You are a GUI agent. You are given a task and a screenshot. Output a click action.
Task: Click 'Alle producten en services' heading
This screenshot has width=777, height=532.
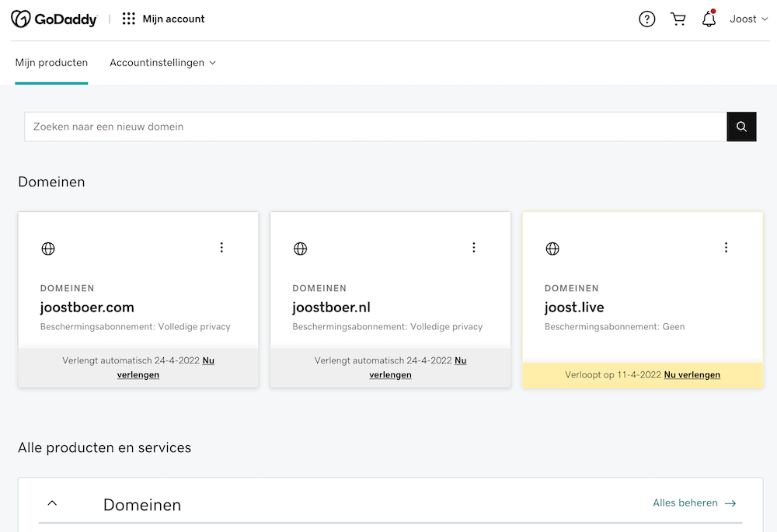[x=105, y=447]
